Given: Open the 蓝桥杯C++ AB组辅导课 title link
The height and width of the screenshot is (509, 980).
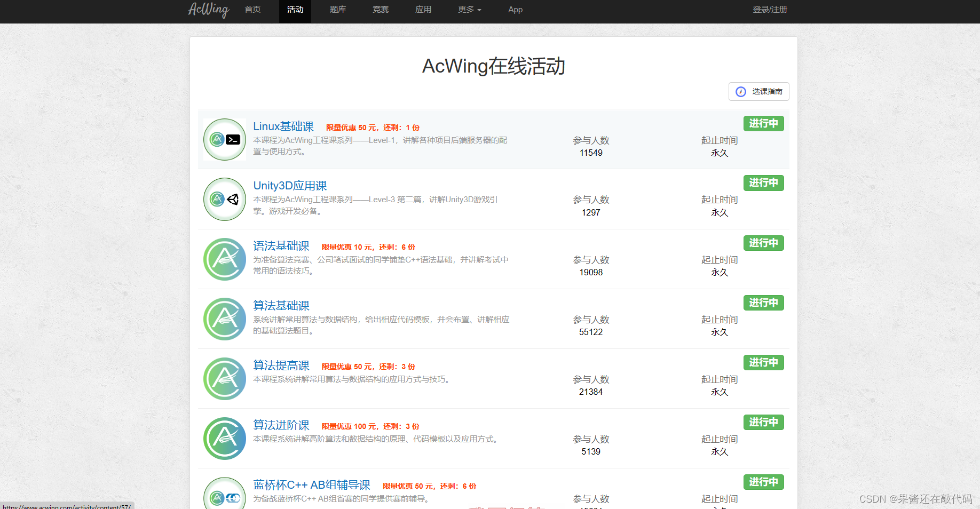Looking at the screenshot, I should point(312,485).
